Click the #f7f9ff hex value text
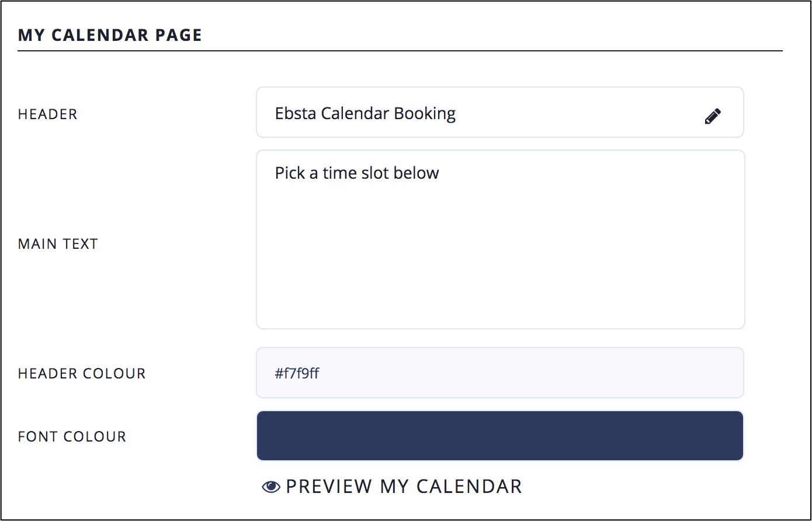 pos(297,373)
